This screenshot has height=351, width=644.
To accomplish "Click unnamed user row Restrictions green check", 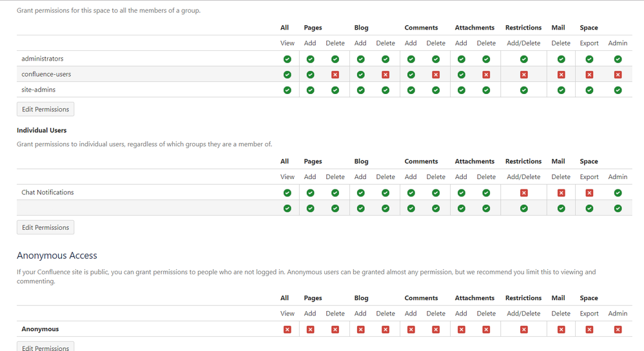I will (523, 209).
